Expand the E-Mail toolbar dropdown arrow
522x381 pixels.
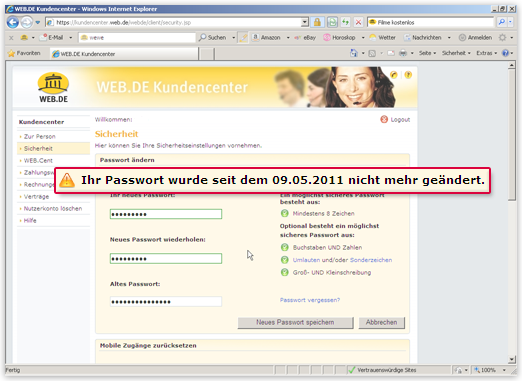[x=70, y=38]
